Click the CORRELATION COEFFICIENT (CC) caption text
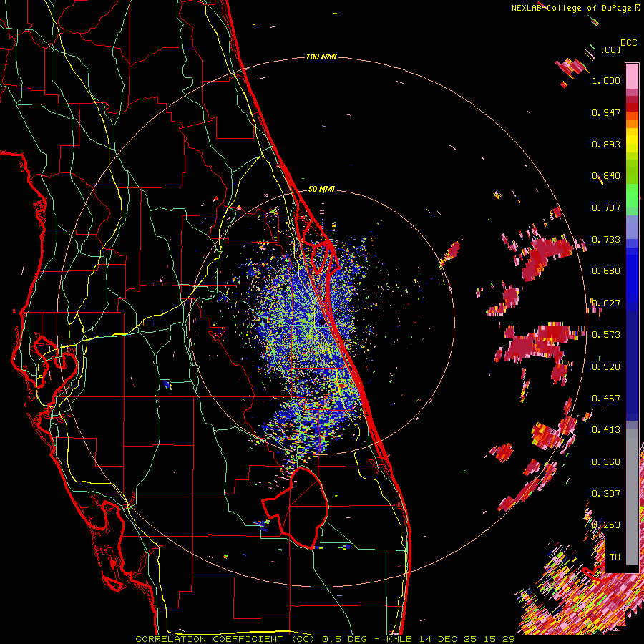 (x=225, y=639)
